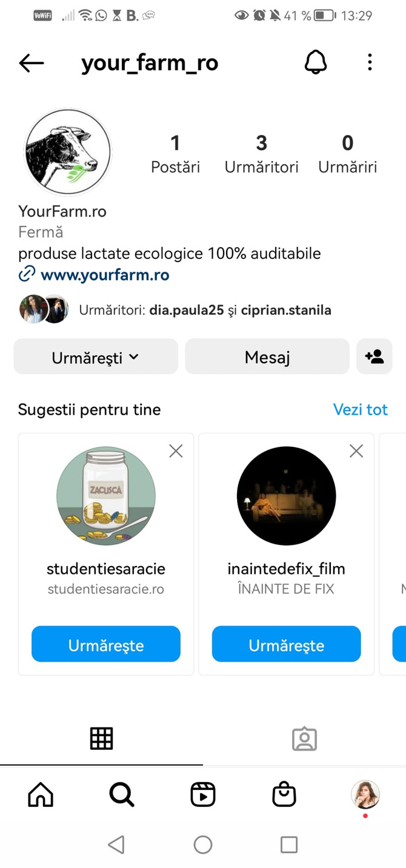Dismiss the studentiesaracie suggestion
406x868 pixels.
pyautogui.click(x=176, y=451)
